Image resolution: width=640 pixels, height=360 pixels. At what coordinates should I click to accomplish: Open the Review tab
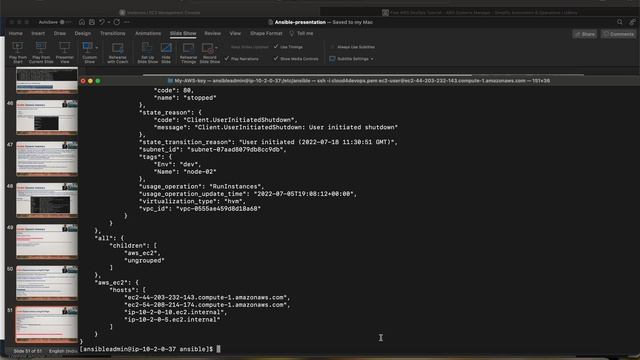coord(212,33)
